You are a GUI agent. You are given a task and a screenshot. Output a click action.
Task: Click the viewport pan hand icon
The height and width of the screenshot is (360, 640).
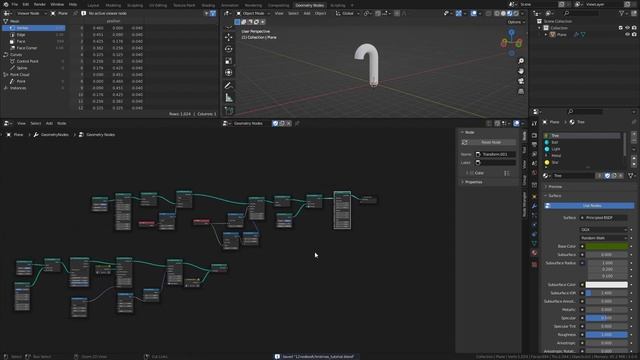(x=521, y=71)
